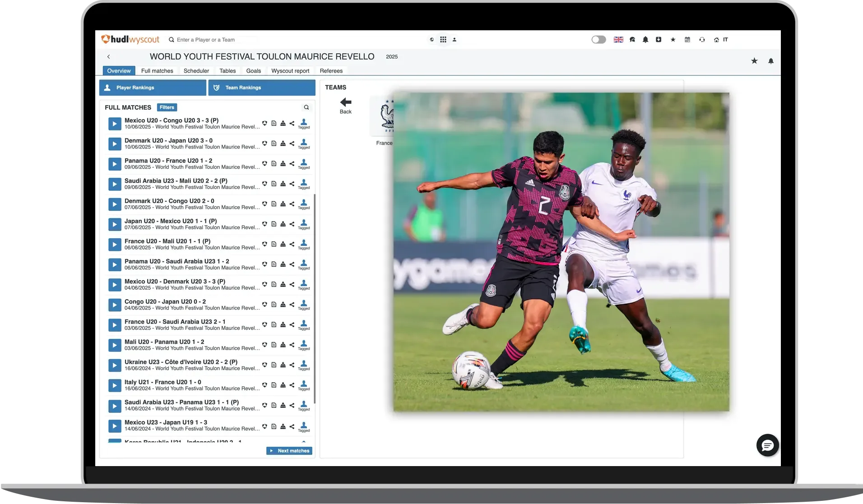This screenshot has height=504, width=863.
Task: Enable competition alerts with the bell below header
Action: (771, 61)
